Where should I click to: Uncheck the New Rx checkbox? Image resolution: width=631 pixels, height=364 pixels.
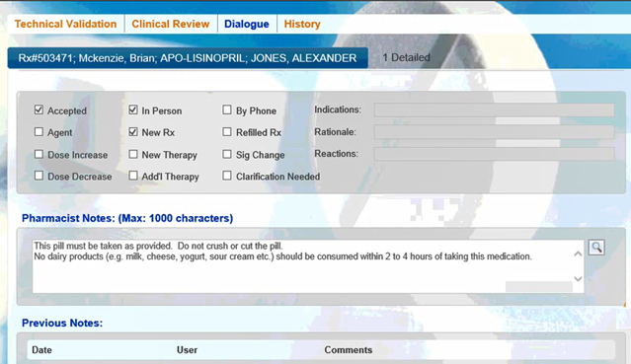coord(133,132)
